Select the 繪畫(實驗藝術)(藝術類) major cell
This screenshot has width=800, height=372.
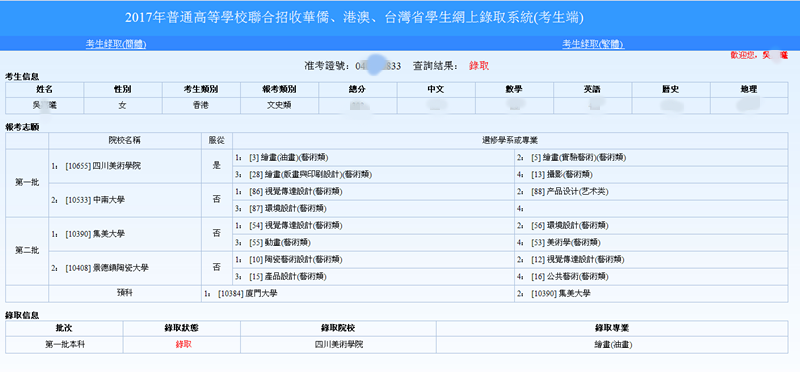coord(651,158)
